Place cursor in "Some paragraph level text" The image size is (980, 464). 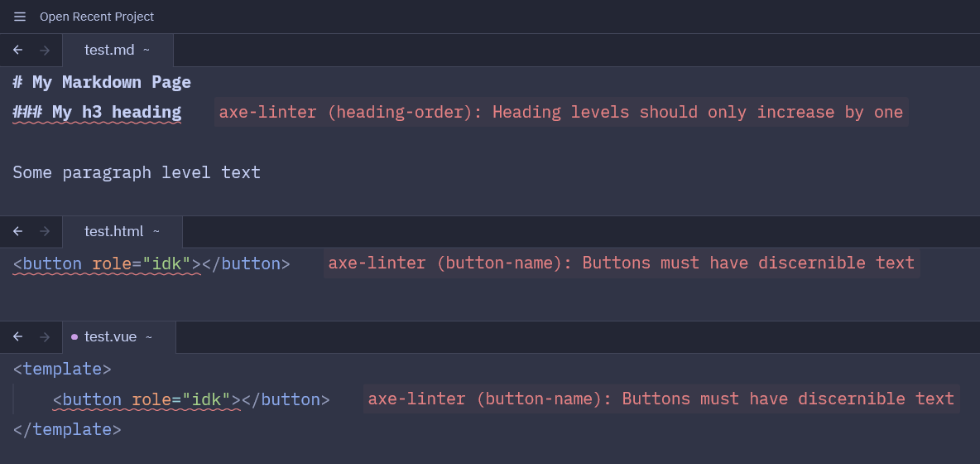point(137,172)
